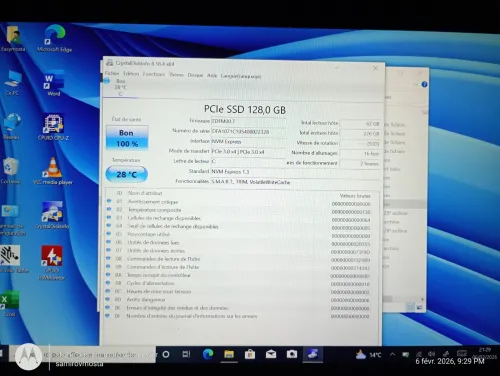This screenshot has width=500, height=376.
Task: Click the Numéro de série value field
Action: pyautogui.click(x=248, y=131)
